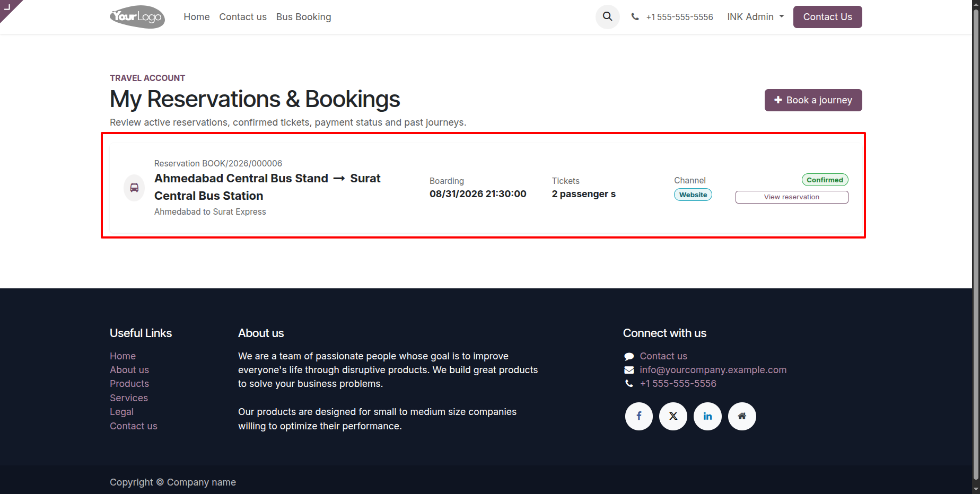Click the Confirmed status badge
The height and width of the screenshot is (494, 980).
(x=825, y=180)
